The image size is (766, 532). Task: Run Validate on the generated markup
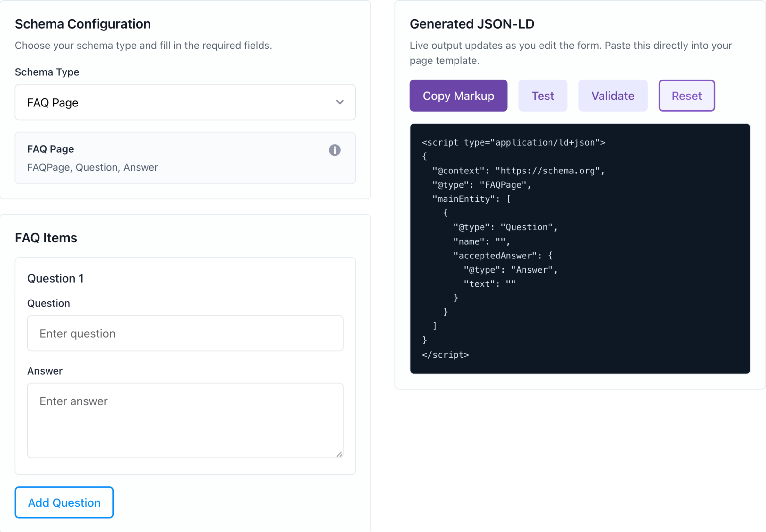[612, 96]
